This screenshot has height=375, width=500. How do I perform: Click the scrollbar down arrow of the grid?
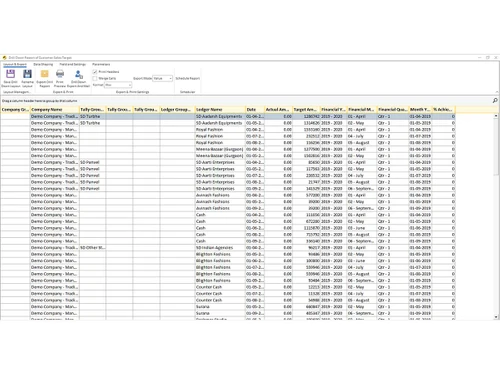[496, 317]
